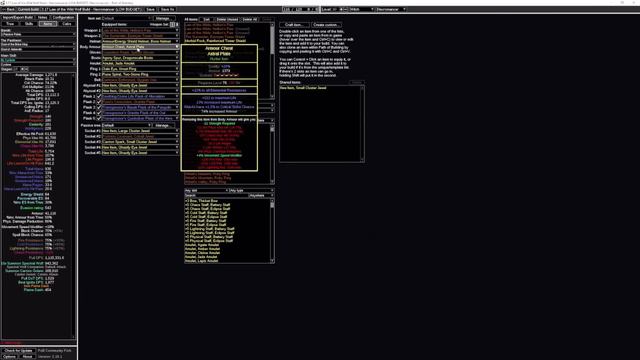Toggle the Flask 4 checkbox
The width and height of the screenshot is (640, 360).
(99, 113)
